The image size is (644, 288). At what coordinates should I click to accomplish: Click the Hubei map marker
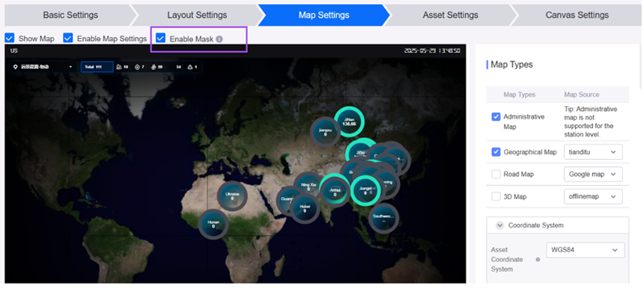click(x=305, y=208)
